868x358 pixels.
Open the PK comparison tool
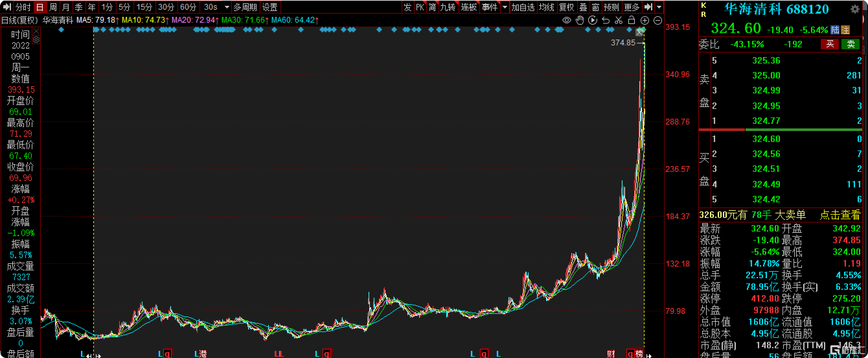coord(420,7)
